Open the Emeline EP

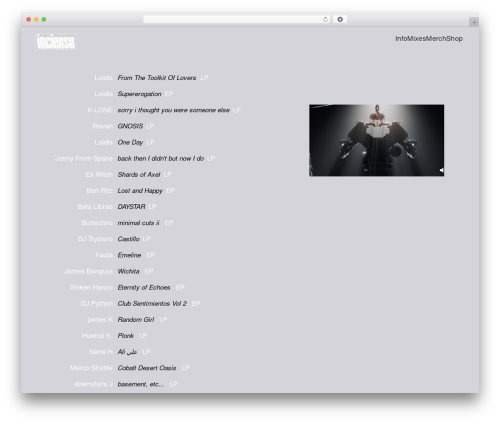click(x=129, y=255)
